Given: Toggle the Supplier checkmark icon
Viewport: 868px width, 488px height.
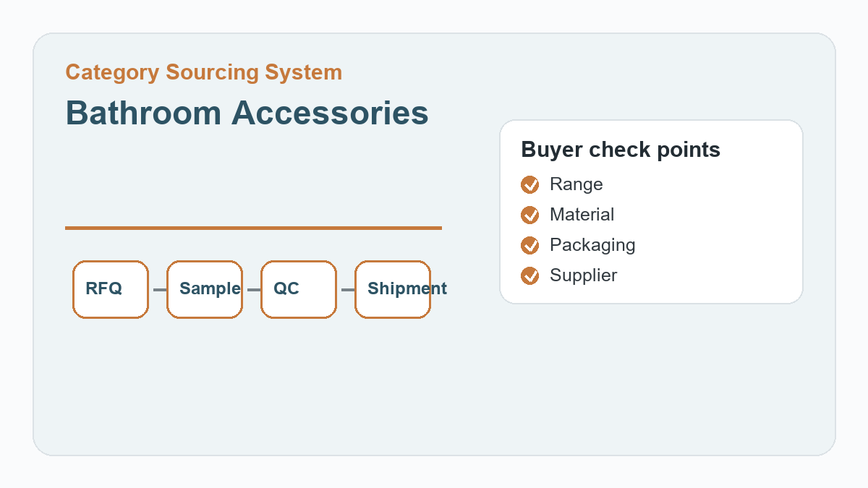Looking at the screenshot, I should [530, 276].
